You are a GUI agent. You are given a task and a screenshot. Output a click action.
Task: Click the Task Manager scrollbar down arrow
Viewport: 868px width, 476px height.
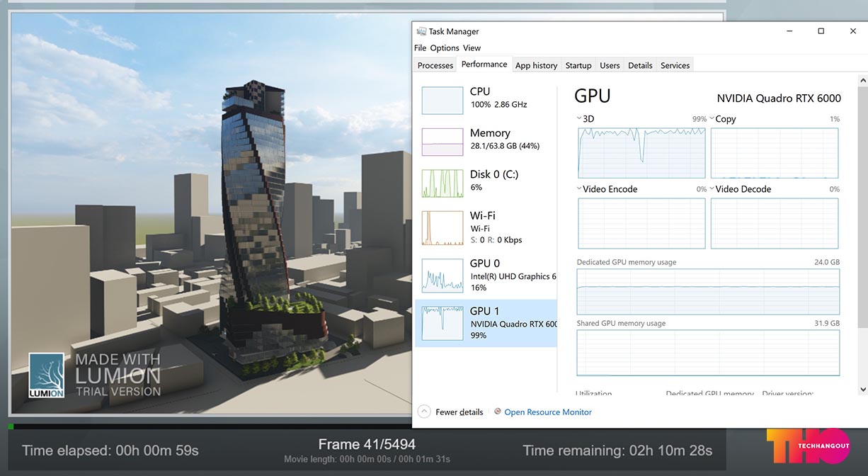862,389
